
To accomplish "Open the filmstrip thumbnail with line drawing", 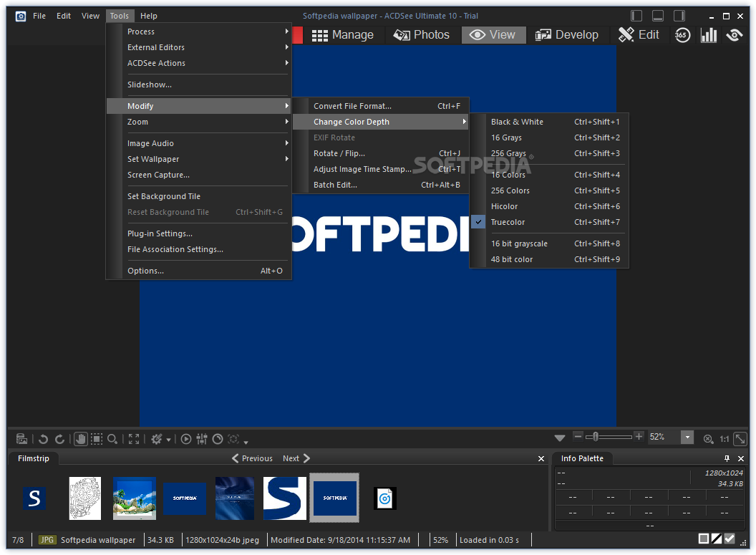I will 85,498.
